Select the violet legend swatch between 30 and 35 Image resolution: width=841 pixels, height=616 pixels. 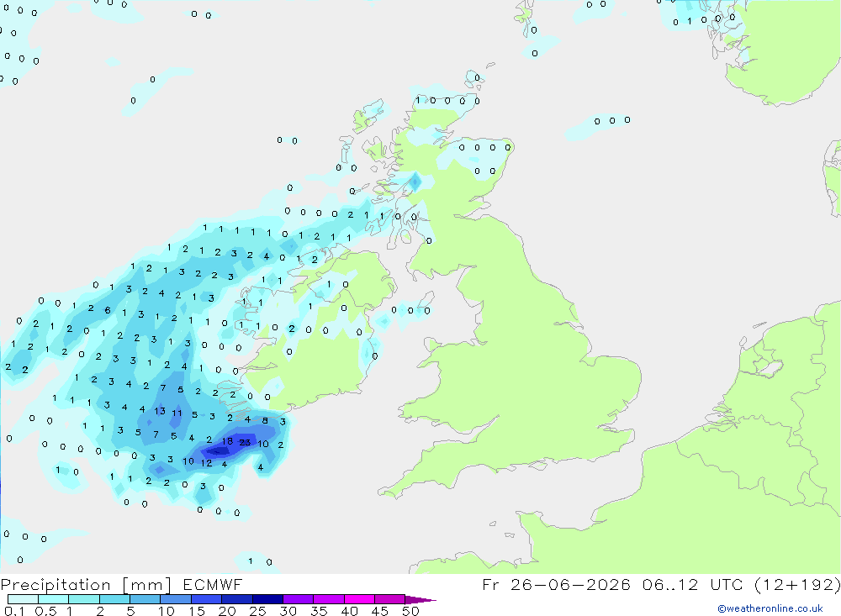tap(298, 599)
